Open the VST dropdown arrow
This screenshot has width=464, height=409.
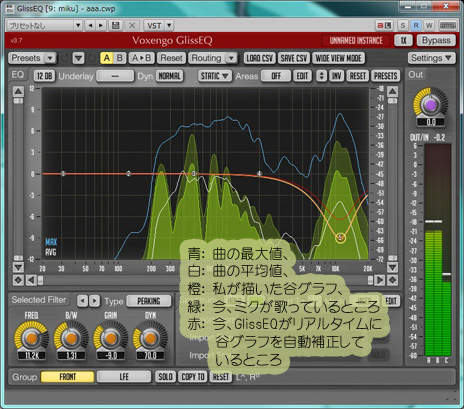[x=169, y=25]
